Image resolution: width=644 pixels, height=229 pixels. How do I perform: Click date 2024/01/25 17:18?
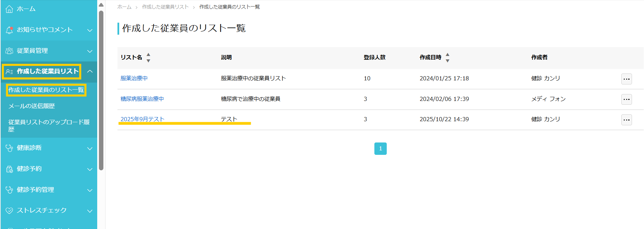pyautogui.click(x=444, y=78)
